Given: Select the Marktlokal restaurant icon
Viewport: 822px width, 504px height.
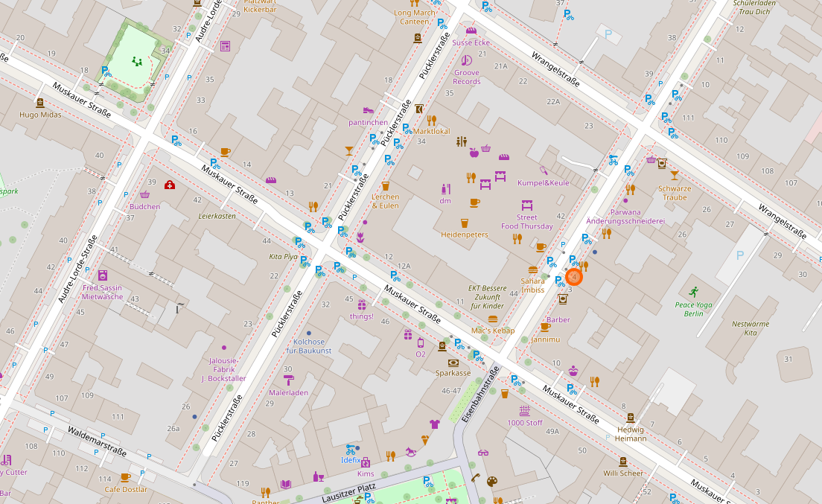Looking at the screenshot, I should [x=431, y=120].
